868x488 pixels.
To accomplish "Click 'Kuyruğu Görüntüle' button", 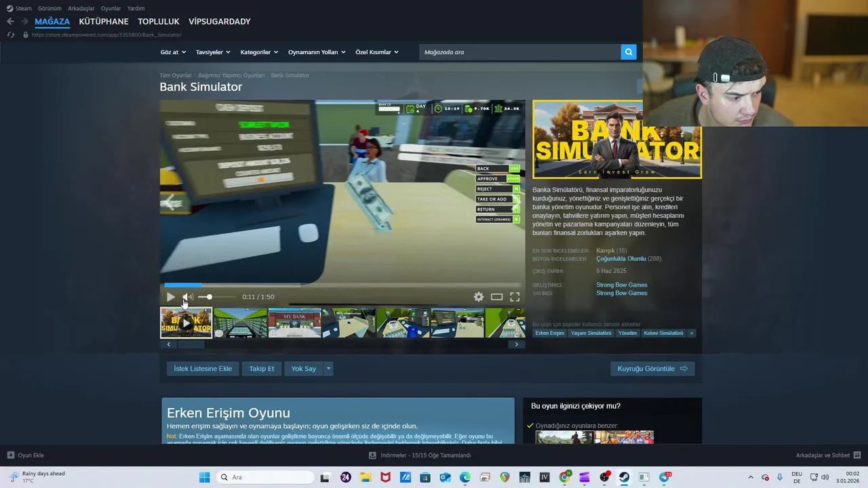I will coord(652,369).
